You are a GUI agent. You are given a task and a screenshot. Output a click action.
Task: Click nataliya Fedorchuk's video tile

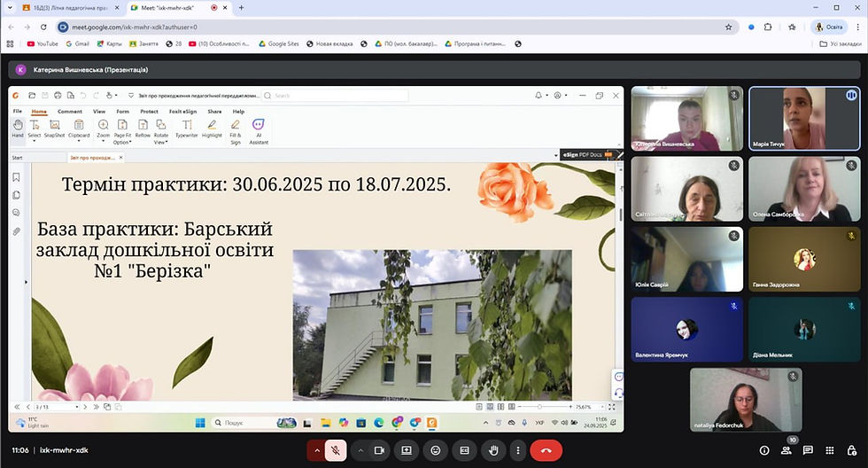click(746, 400)
